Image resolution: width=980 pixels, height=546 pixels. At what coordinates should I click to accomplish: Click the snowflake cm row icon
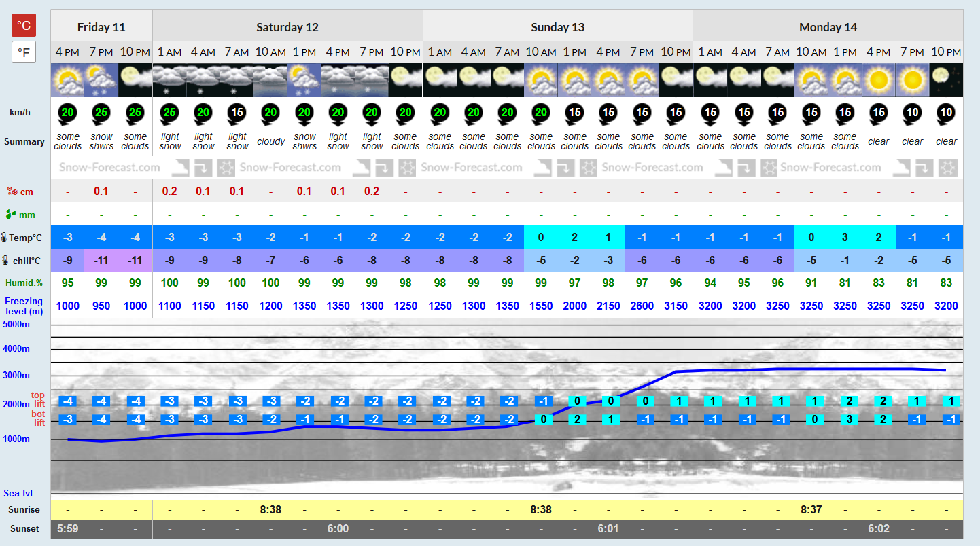(x=12, y=192)
